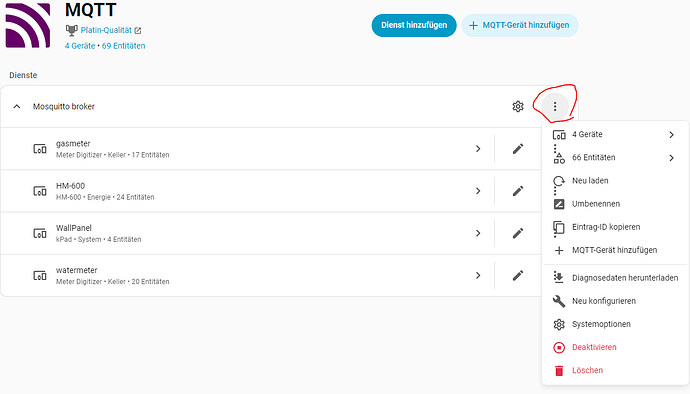This screenshot has height=394, width=690.
Task: Select Neu laden from the menu
Action: tap(590, 180)
